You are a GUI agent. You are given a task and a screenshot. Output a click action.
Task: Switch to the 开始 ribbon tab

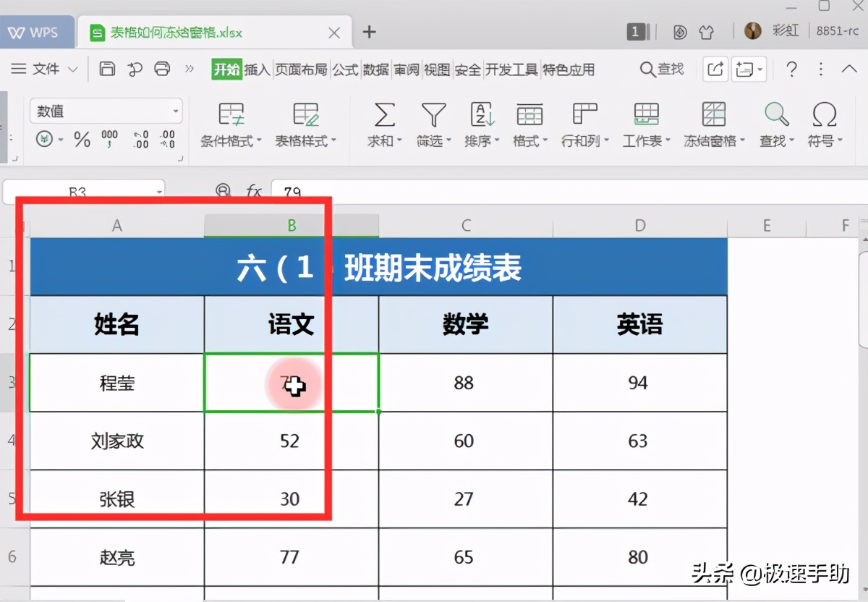tap(226, 69)
